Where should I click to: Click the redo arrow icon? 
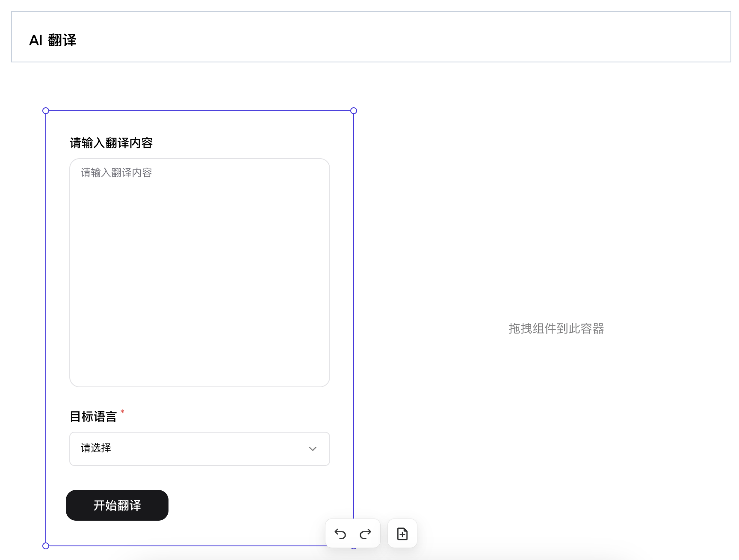365,533
